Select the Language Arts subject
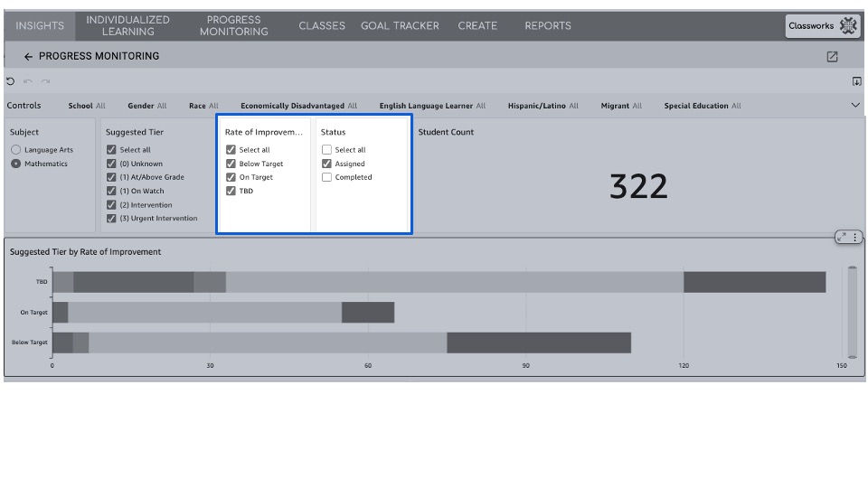The height and width of the screenshot is (488, 868). point(16,149)
